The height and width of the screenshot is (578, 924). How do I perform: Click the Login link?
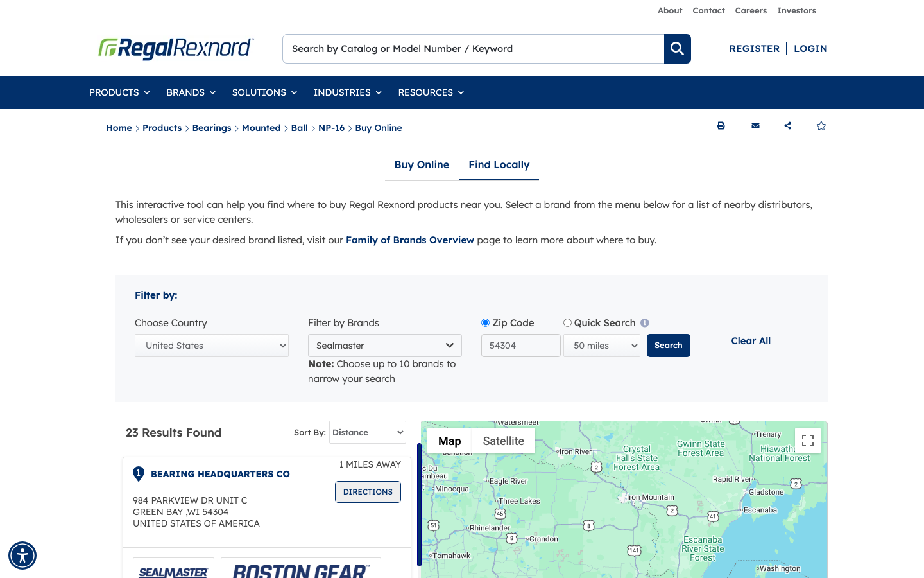click(810, 49)
